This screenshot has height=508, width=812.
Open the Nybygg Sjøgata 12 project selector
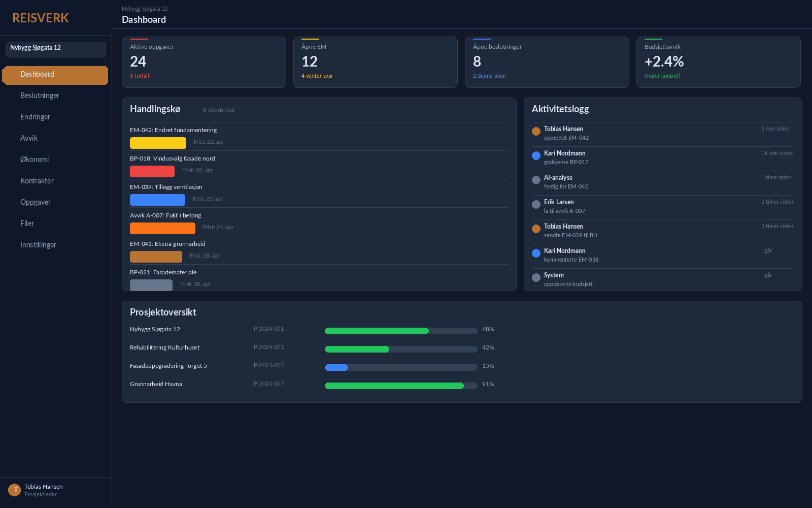(x=56, y=49)
